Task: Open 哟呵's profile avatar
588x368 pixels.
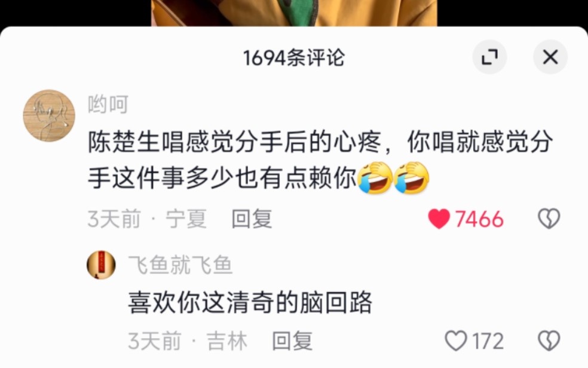Action: [x=49, y=115]
